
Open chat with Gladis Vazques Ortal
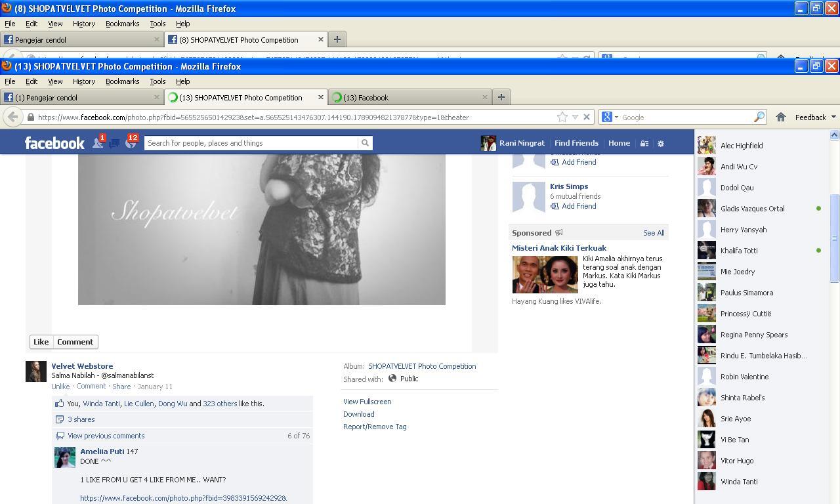pyautogui.click(x=760, y=209)
